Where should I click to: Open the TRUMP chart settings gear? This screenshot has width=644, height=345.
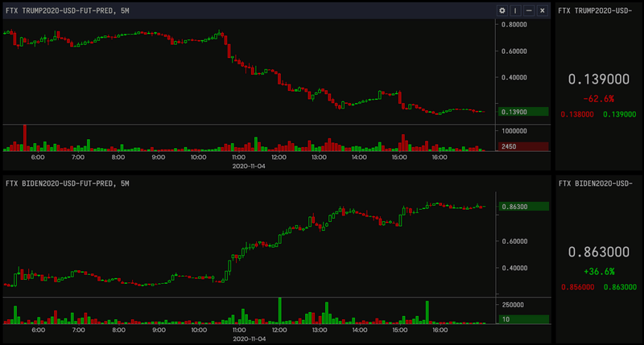click(x=502, y=10)
